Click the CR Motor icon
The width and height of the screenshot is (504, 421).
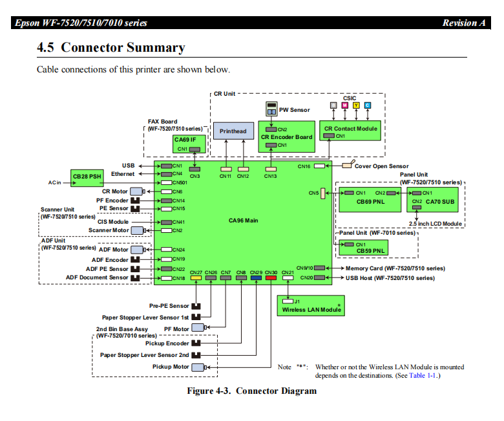tap(137, 191)
